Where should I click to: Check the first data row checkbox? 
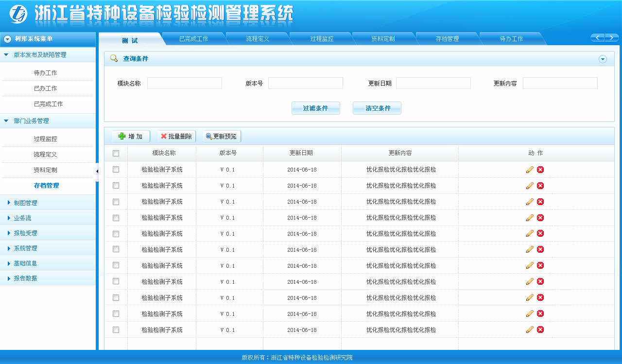coord(116,170)
